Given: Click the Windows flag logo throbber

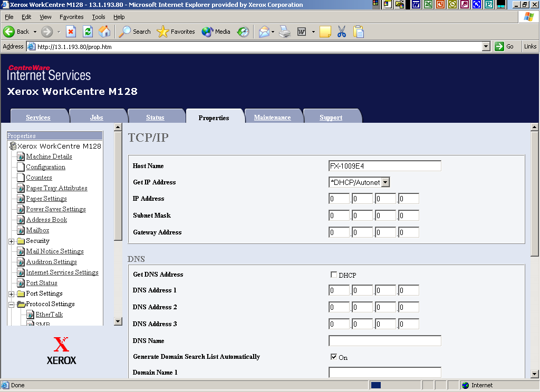Looking at the screenshot, I should click(x=528, y=17).
